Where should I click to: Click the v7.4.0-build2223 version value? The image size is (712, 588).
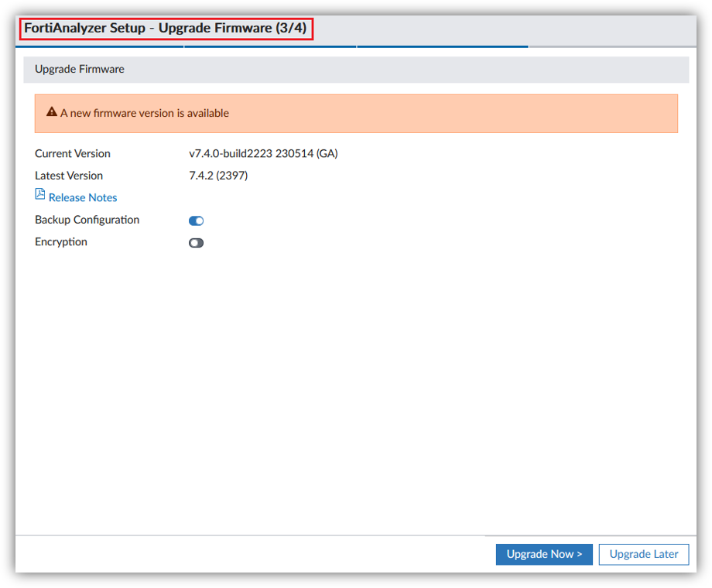pos(263,153)
